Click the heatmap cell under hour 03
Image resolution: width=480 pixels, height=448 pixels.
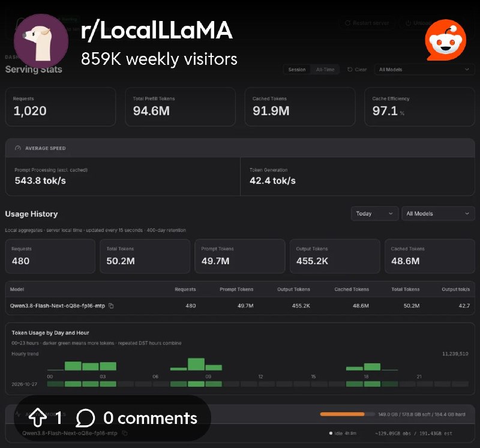(x=108, y=384)
